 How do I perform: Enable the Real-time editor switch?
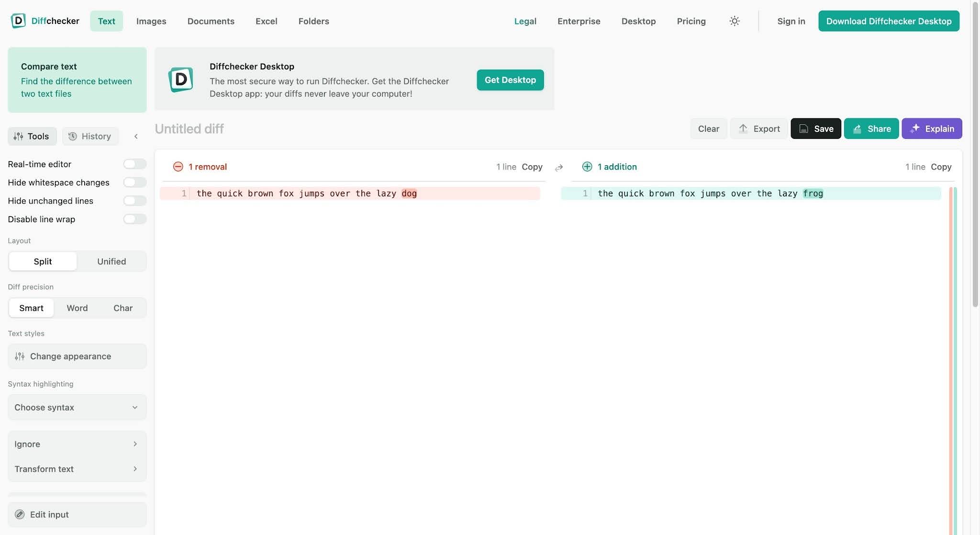[x=135, y=164]
